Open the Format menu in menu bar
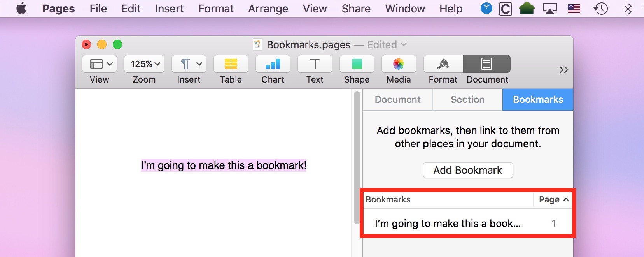 [x=216, y=9]
